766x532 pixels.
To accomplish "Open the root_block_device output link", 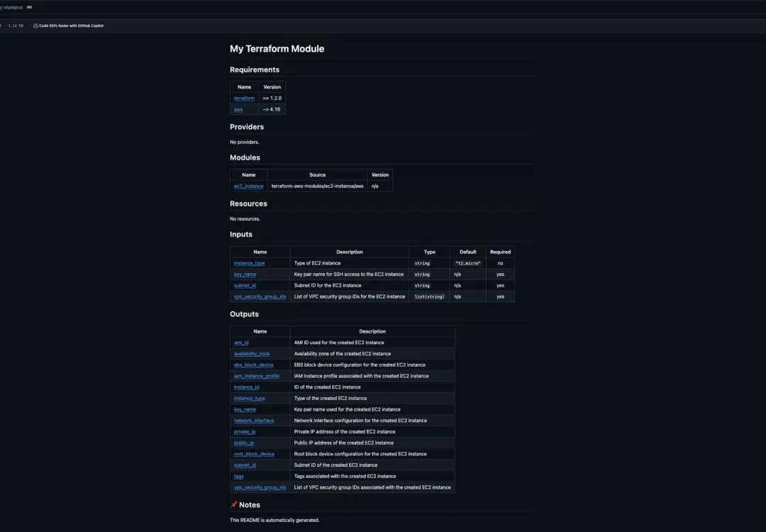I will [x=254, y=454].
